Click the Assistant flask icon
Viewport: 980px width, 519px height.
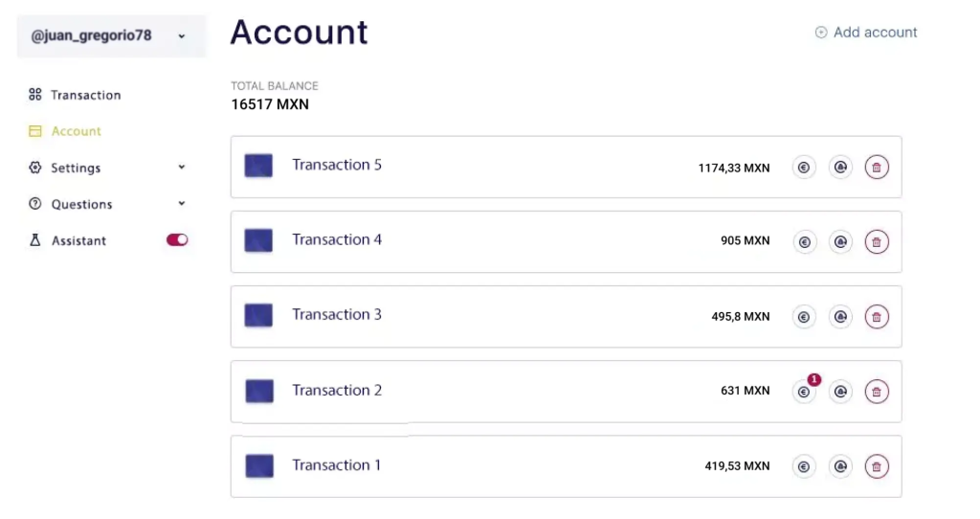35,240
